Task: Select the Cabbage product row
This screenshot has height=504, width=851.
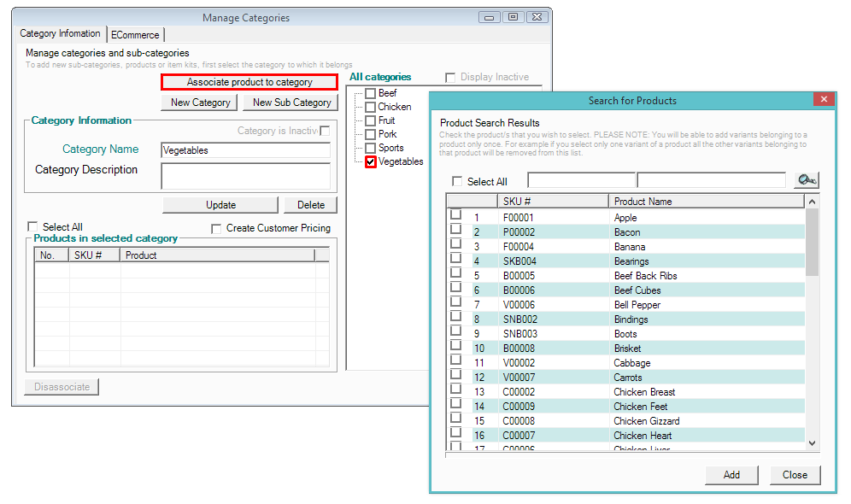Action: 631,363
